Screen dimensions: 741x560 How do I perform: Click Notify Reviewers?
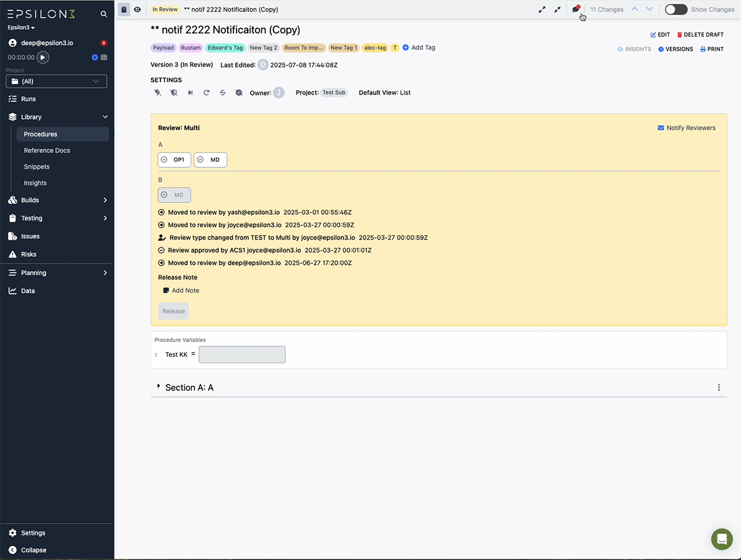(x=687, y=128)
